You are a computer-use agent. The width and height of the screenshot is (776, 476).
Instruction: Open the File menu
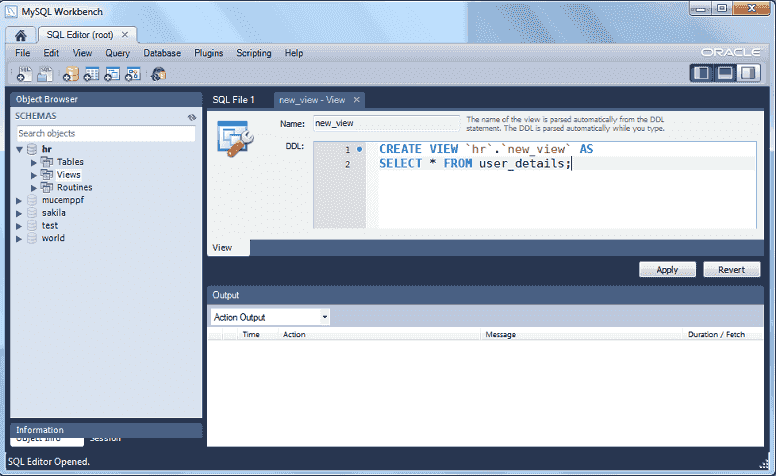[22, 53]
